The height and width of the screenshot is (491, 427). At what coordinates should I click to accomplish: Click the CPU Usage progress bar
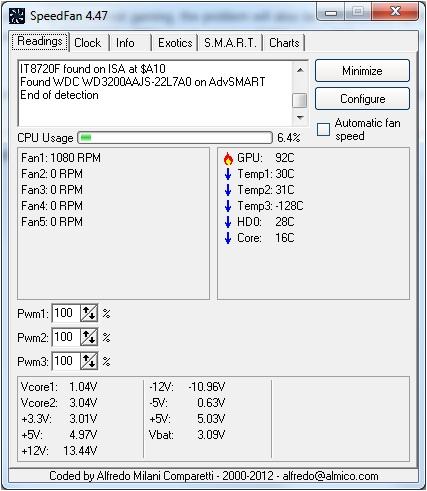click(x=175, y=138)
